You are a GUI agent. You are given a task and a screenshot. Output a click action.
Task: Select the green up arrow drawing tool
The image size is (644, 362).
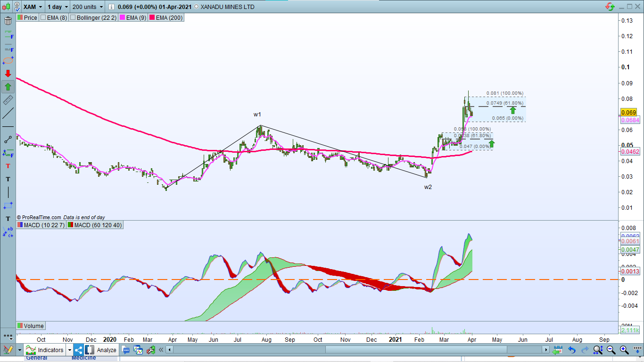[8, 87]
